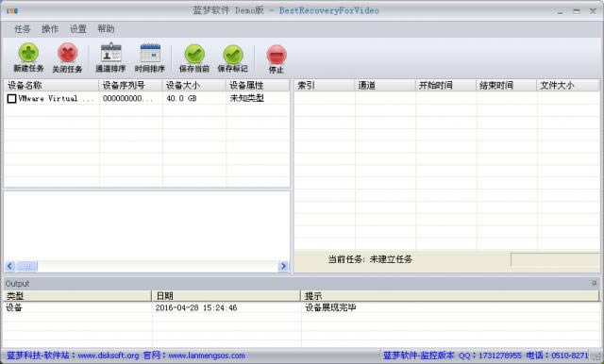Viewport: 604px width, 364px height.
Task: Open the www.disksoft.org link
Action: [x=109, y=356]
